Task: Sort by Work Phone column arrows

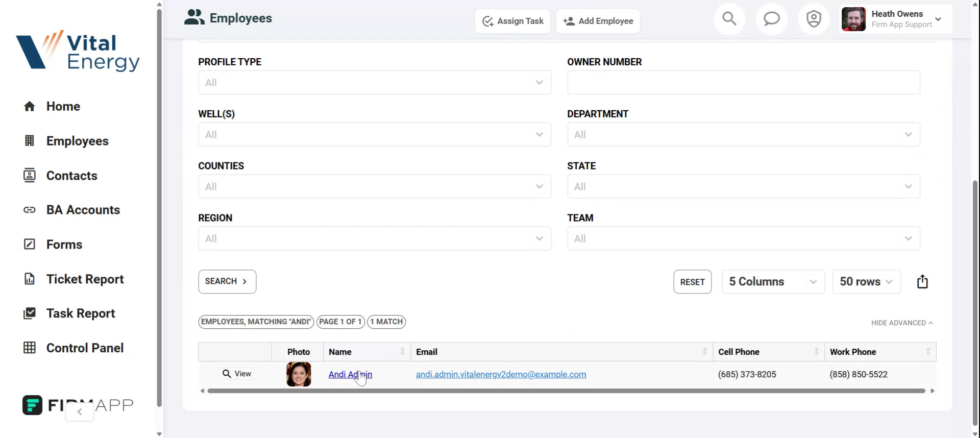Action: 928,351
